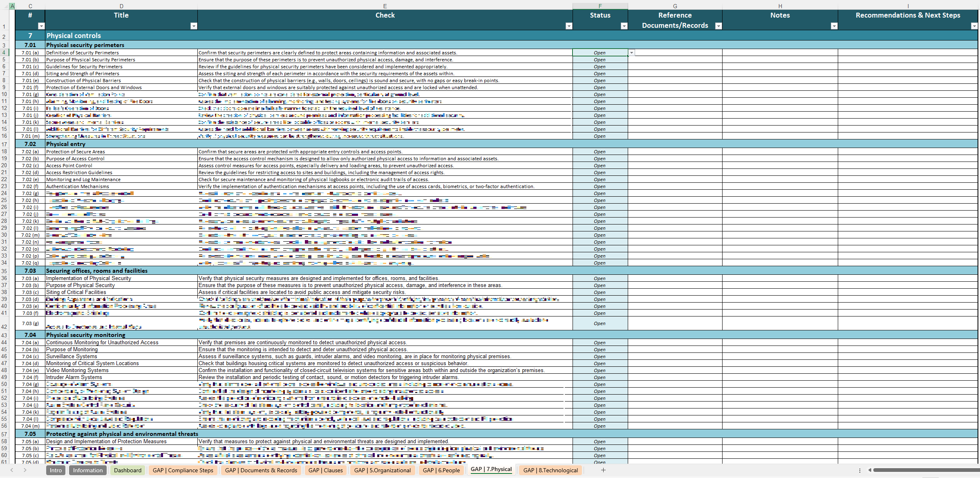Open the filter for the Status column

coord(624,26)
